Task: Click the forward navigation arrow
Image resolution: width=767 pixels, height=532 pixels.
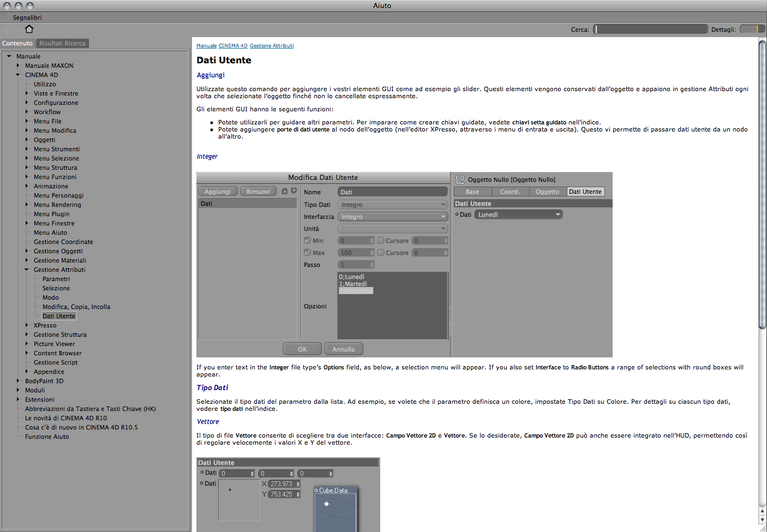Action: tap(17, 29)
